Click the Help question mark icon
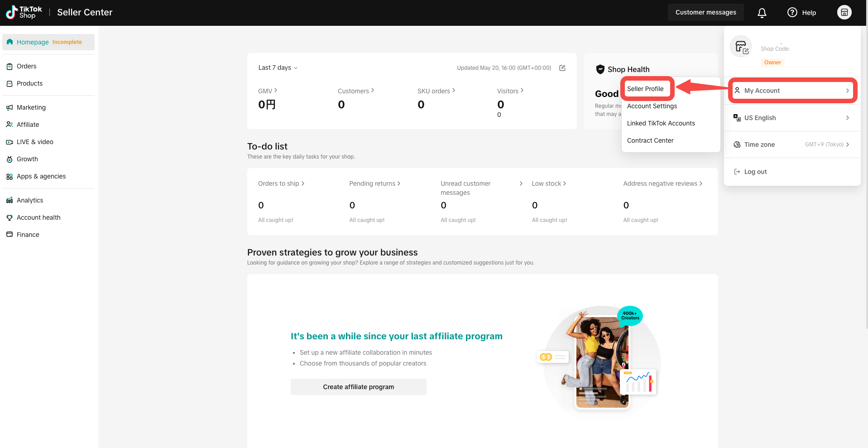The height and width of the screenshot is (448, 868). (792, 12)
